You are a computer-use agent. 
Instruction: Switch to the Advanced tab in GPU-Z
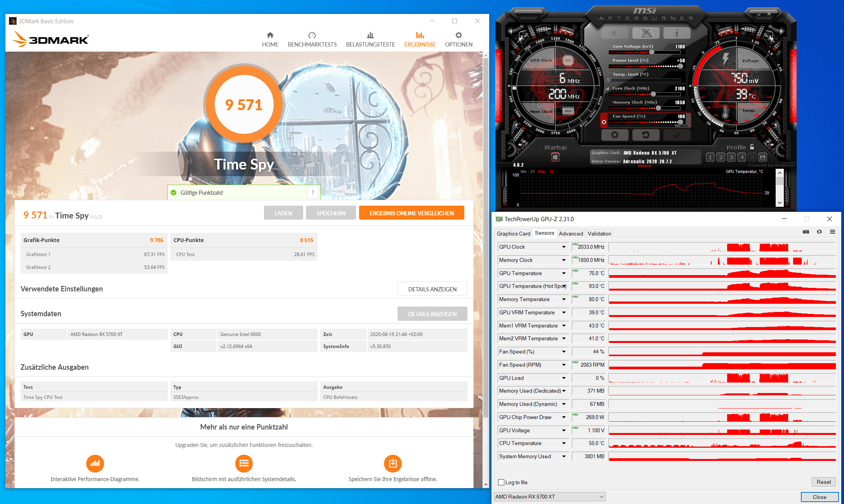point(571,234)
